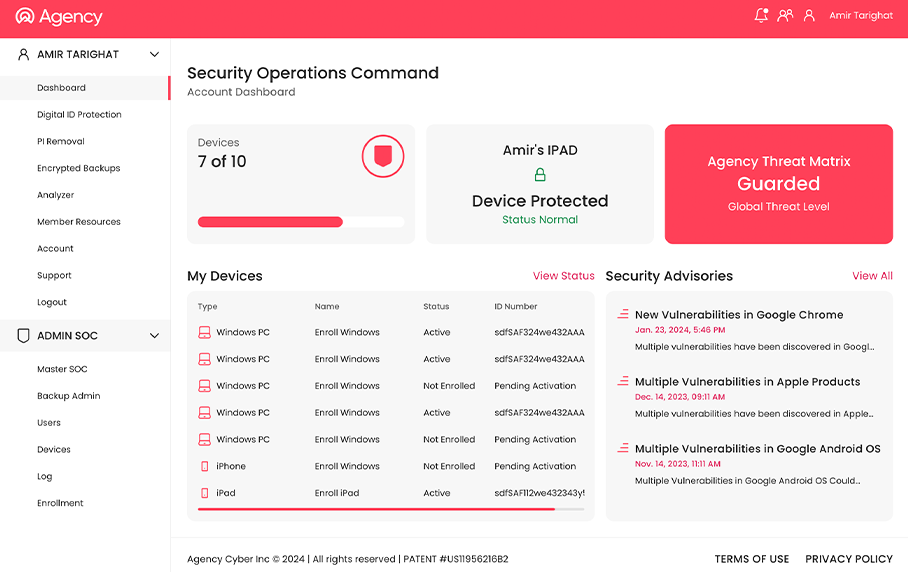Go to Master SOC in sidebar
The image size is (908, 572).
pyautogui.click(x=62, y=369)
